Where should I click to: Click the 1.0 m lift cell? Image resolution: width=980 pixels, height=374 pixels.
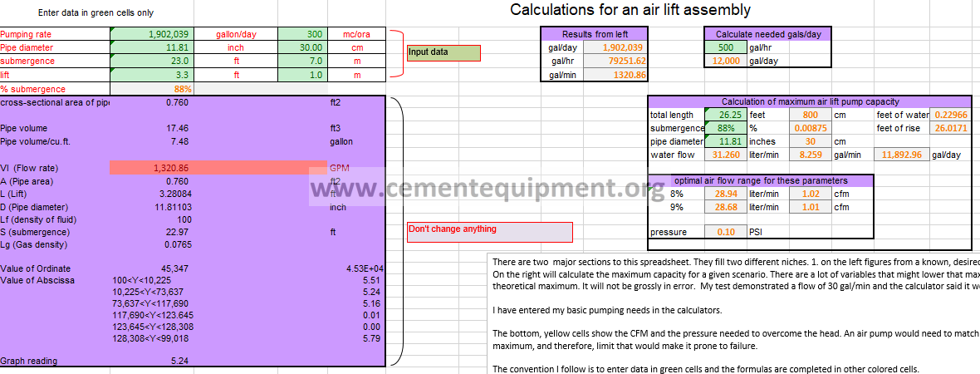click(x=301, y=75)
